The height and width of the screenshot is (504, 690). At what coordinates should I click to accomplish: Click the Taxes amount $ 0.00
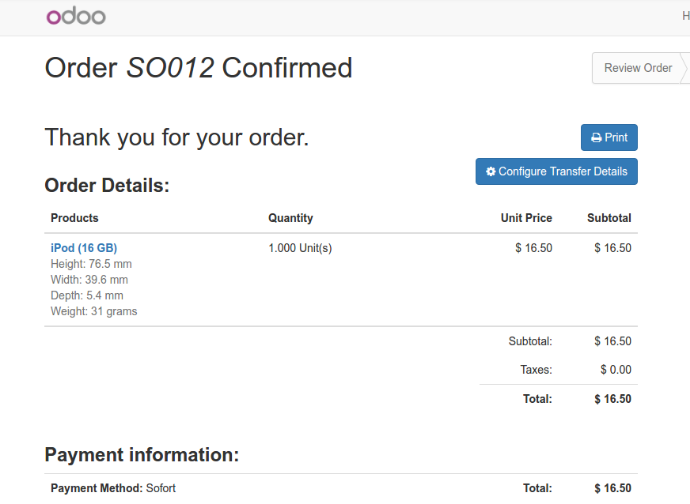[616, 370]
